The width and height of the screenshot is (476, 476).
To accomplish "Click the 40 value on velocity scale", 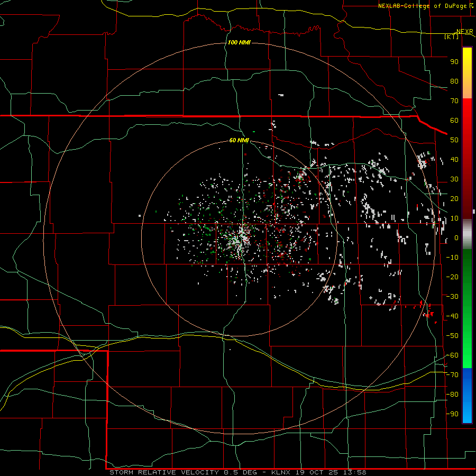I will pyautogui.click(x=454, y=159).
